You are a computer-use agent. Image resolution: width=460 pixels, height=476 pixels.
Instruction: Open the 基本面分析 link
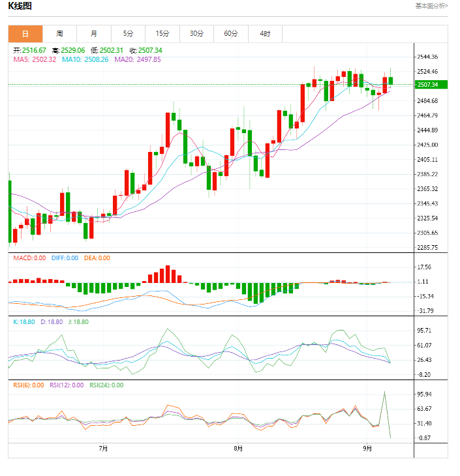431,6
